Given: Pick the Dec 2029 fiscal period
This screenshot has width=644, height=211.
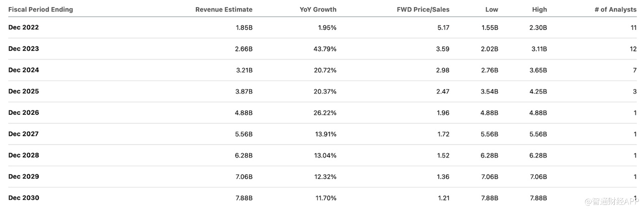Looking at the screenshot, I should [24, 177].
